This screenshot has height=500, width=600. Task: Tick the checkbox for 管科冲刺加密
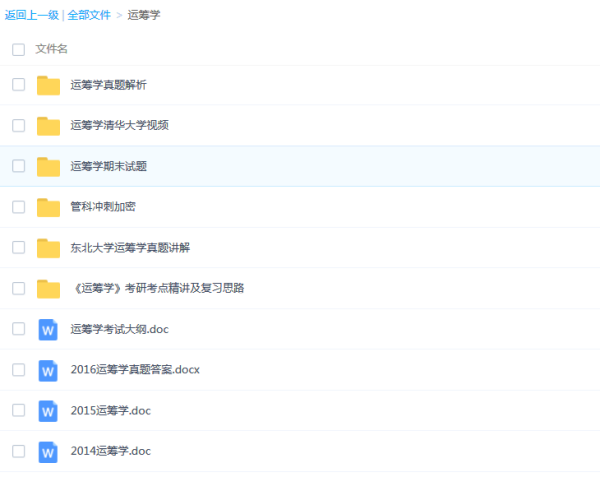[x=18, y=207]
